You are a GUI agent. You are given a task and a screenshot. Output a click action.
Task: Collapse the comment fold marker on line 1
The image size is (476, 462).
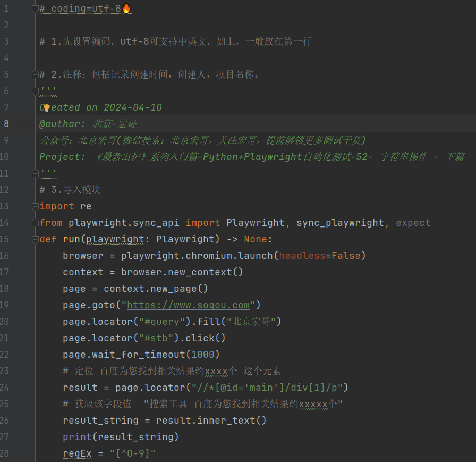(36, 9)
